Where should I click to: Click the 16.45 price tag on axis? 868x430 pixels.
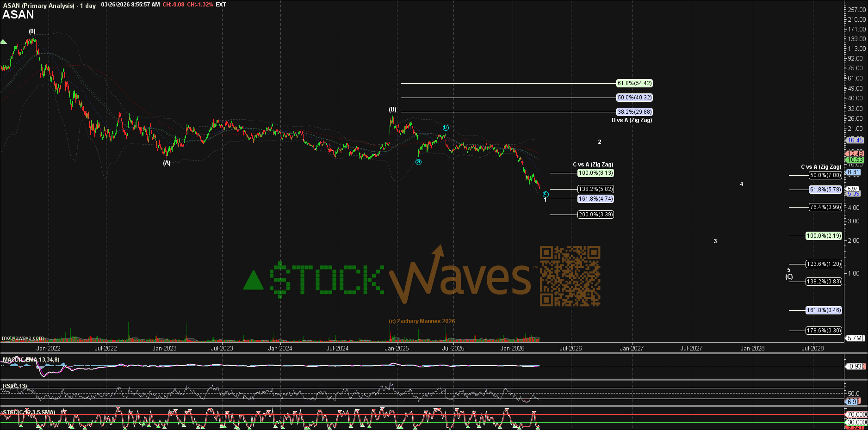(x=855, y=140)
